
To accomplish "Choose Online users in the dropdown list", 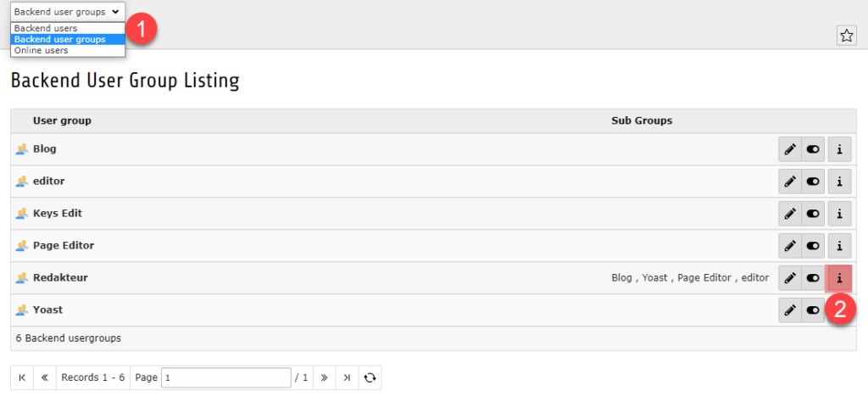I will coord(42,51).
